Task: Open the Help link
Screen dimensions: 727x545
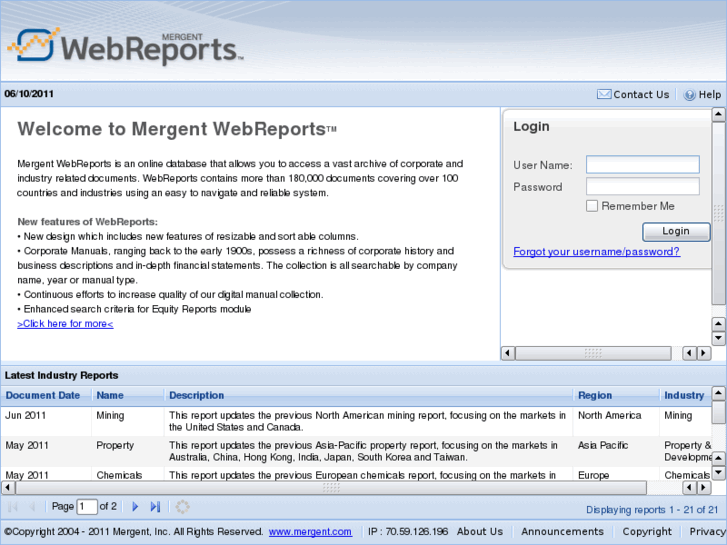Action: [710, 95]
